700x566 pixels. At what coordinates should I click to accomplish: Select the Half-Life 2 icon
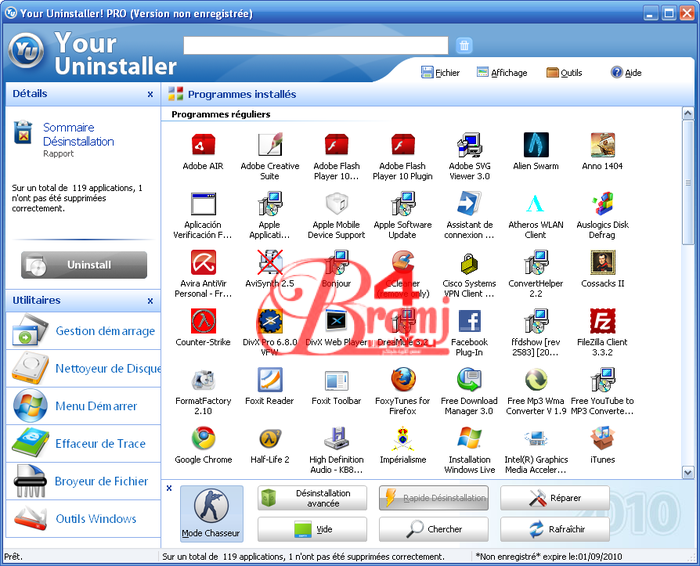(270, 439)
